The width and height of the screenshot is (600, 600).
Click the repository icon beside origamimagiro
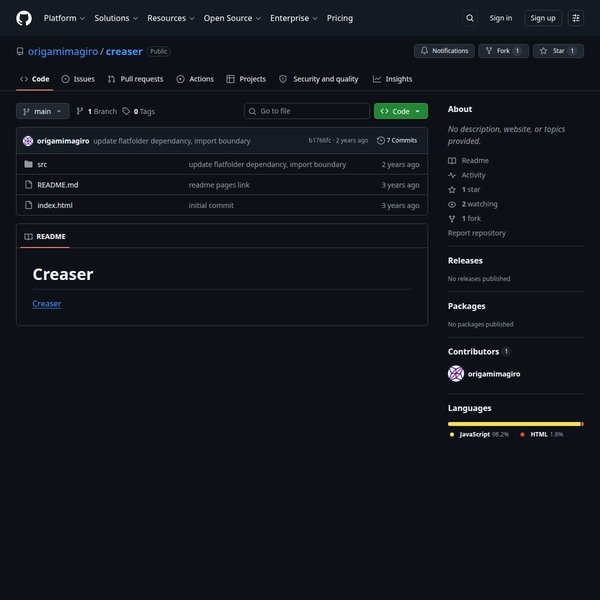click(20, 51)
